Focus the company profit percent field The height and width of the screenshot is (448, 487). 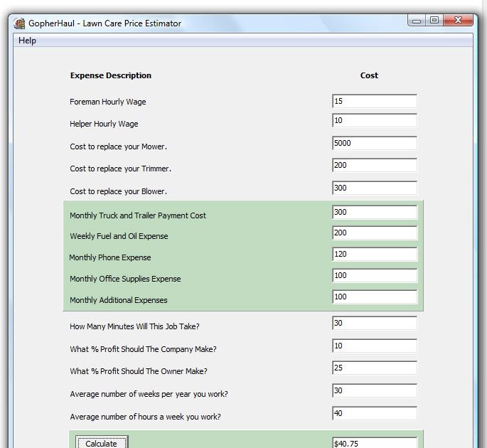(375, 346)
